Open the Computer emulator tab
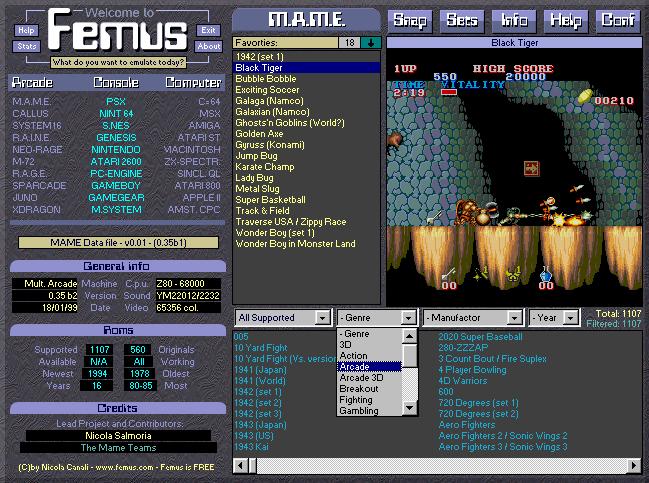 point(193,83)
